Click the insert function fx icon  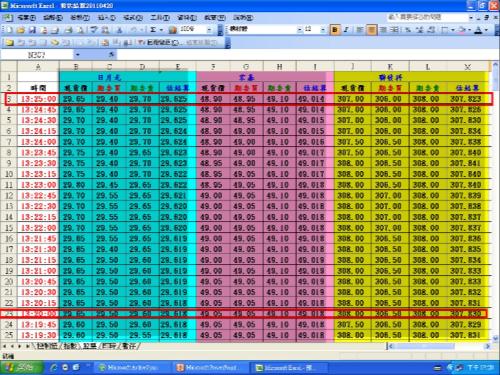(112, 54)
